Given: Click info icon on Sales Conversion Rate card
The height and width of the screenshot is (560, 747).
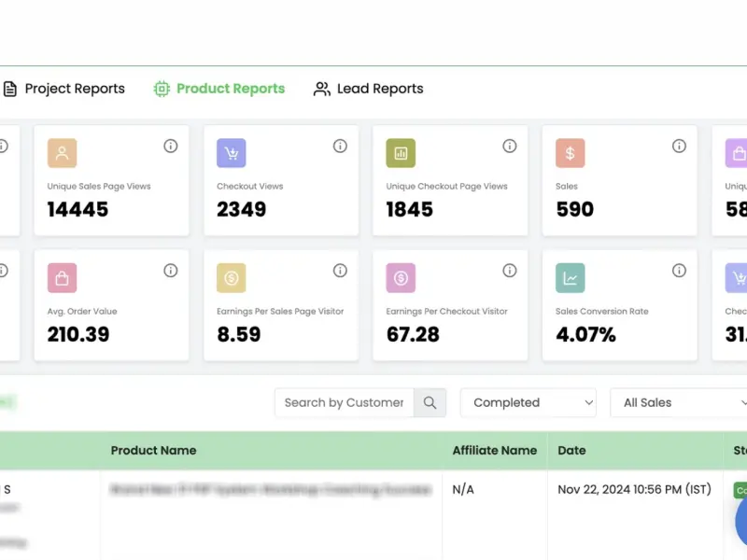Looking at the screenshot, I should pos(680,271).
